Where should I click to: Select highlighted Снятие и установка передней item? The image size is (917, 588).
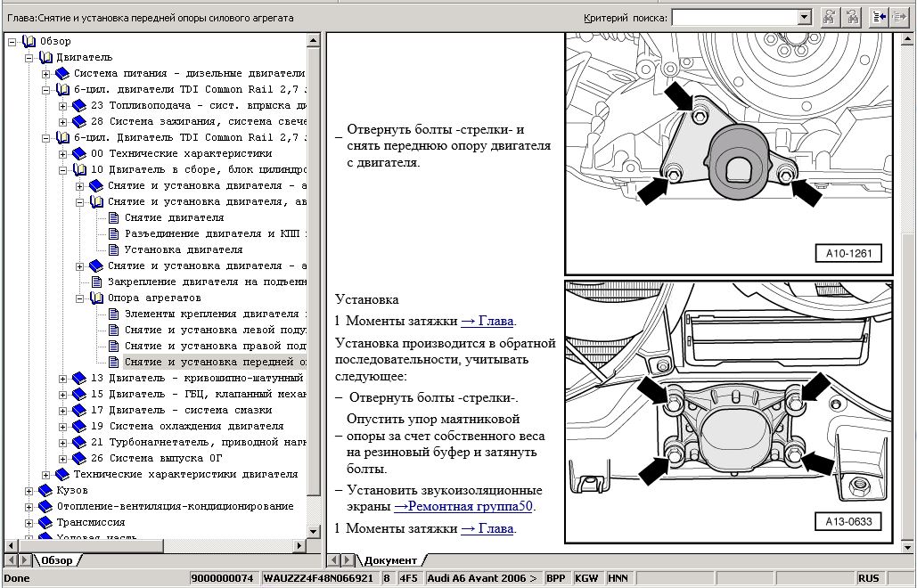216,363
